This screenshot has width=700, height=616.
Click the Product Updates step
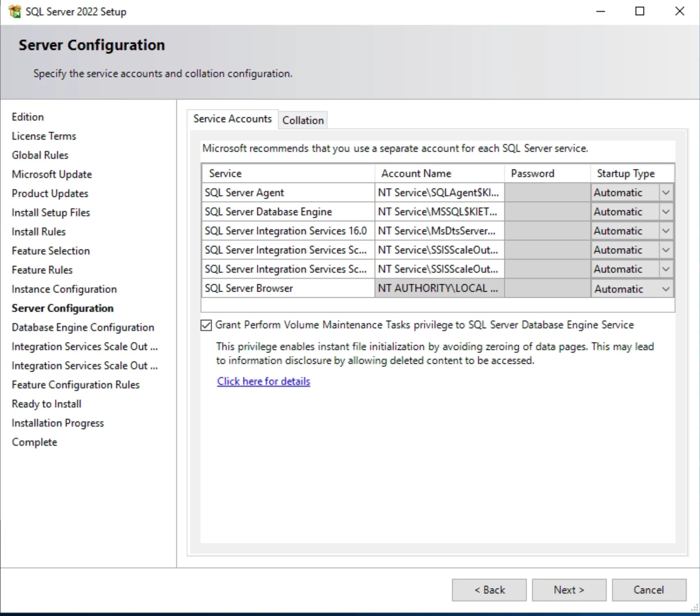[50, 194]
